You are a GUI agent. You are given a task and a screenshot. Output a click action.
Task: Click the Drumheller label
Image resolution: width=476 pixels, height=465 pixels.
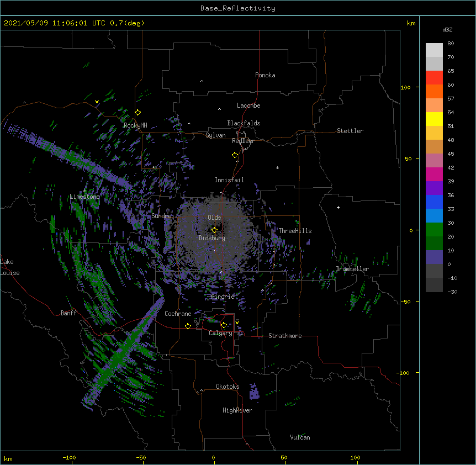[x=352, y=269]
